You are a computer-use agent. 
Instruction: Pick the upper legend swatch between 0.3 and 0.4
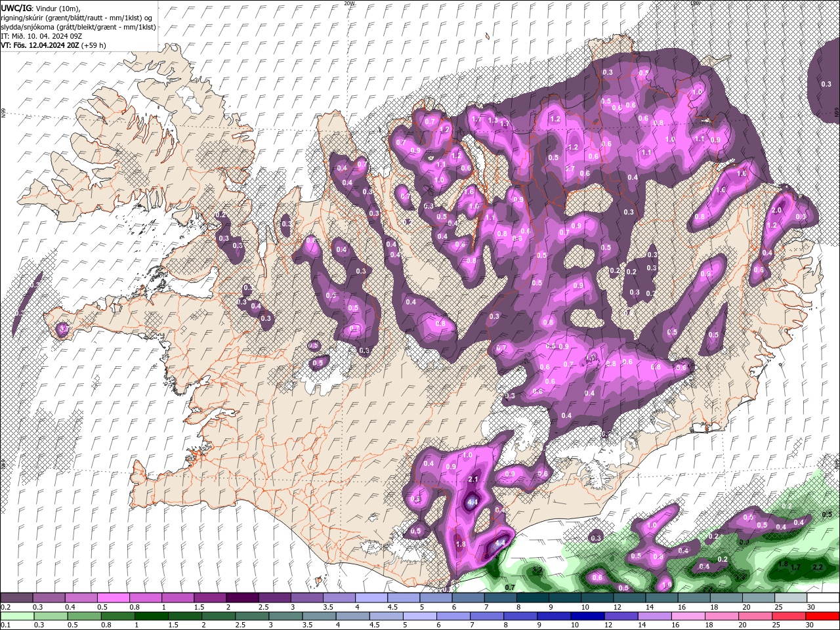click(x=49, y=598)
